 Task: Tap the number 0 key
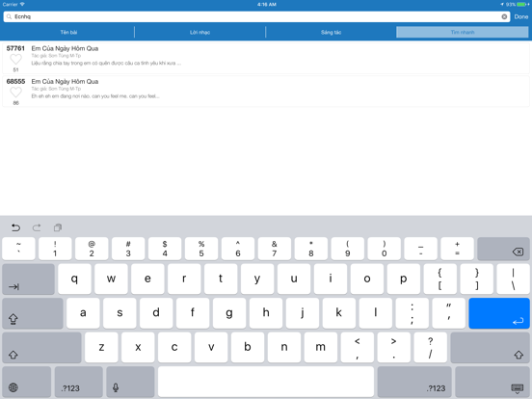point(385,249)
